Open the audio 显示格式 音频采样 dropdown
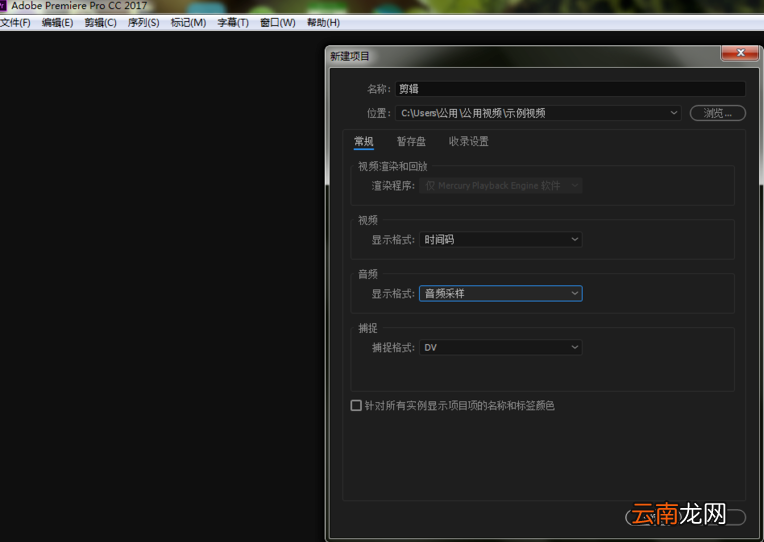This screenshot has width=764, height=542. point(500,293)
